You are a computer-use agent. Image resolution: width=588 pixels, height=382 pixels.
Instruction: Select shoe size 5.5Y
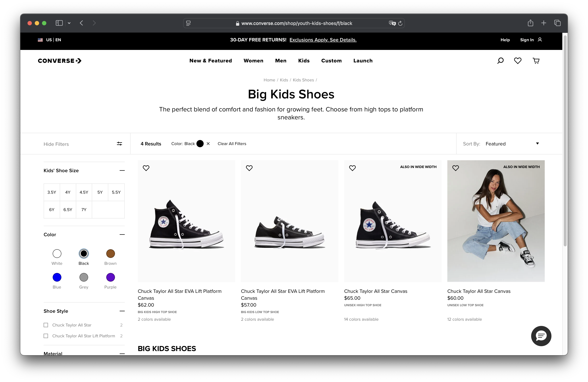coord(116,192)
